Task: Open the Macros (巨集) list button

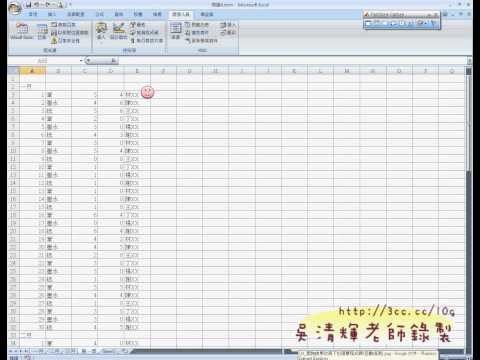Action: click(x=42, y=31)
